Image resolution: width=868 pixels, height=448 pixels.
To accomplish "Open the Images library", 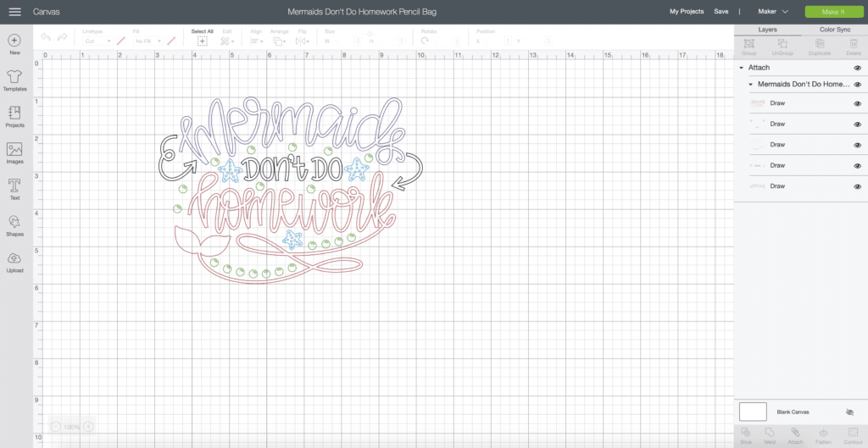I will (x=15, y=154).
